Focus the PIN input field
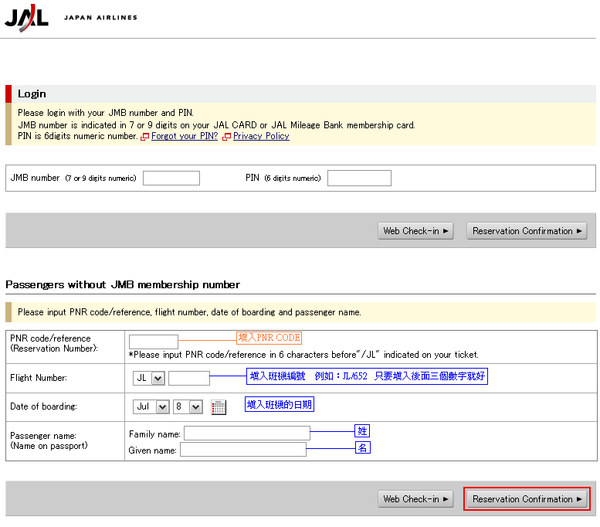This screenshot has width=600, height=527. click(x=359, y=178)
